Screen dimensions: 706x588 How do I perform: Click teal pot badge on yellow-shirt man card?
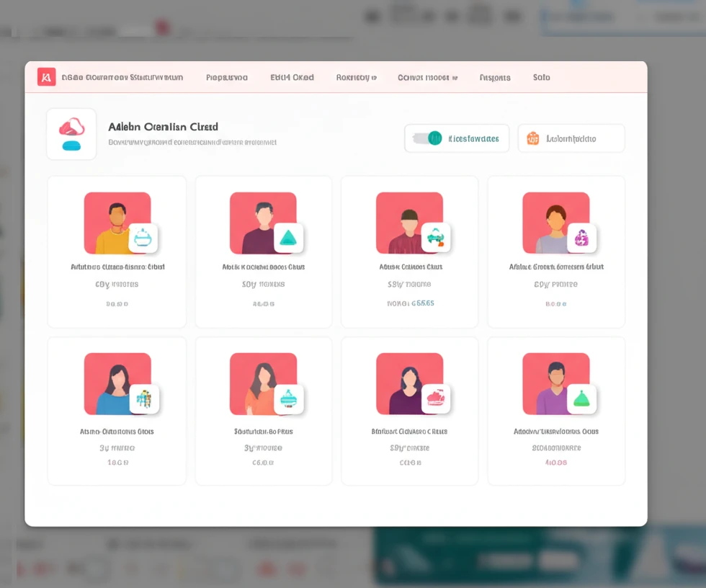[143, 238]
